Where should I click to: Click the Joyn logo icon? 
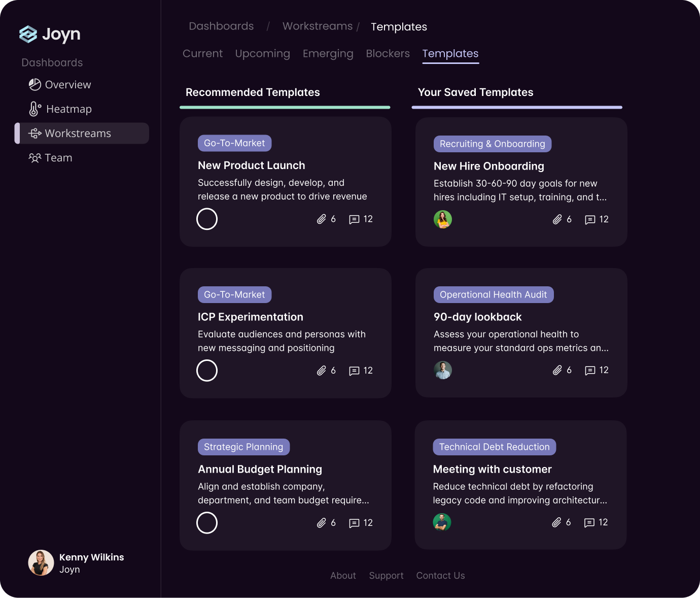29,34
